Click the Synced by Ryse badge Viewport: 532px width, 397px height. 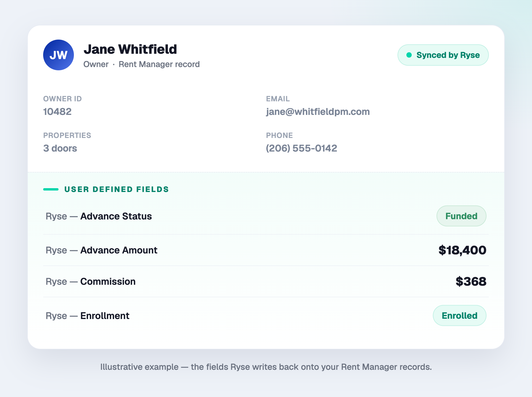point(443,55)
